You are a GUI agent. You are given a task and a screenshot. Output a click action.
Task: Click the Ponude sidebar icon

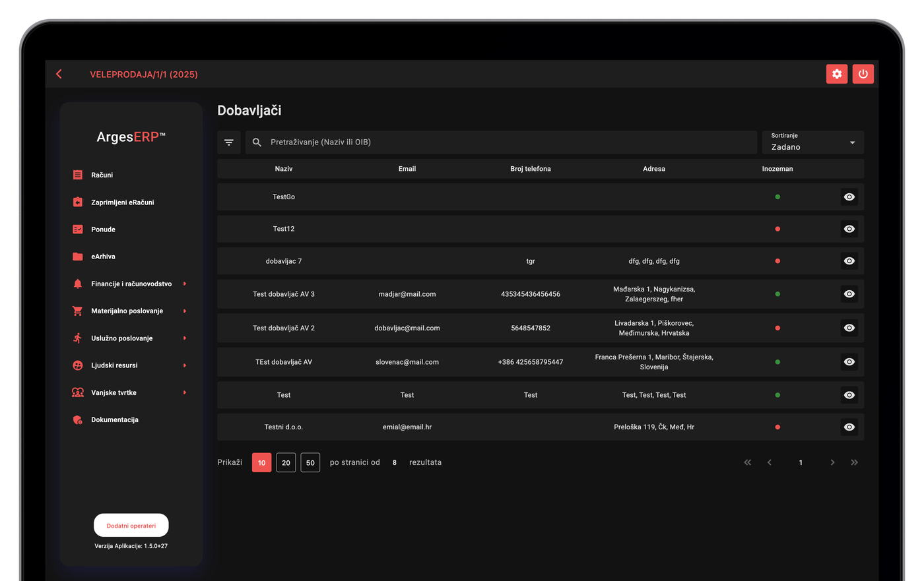pos(78,229)
